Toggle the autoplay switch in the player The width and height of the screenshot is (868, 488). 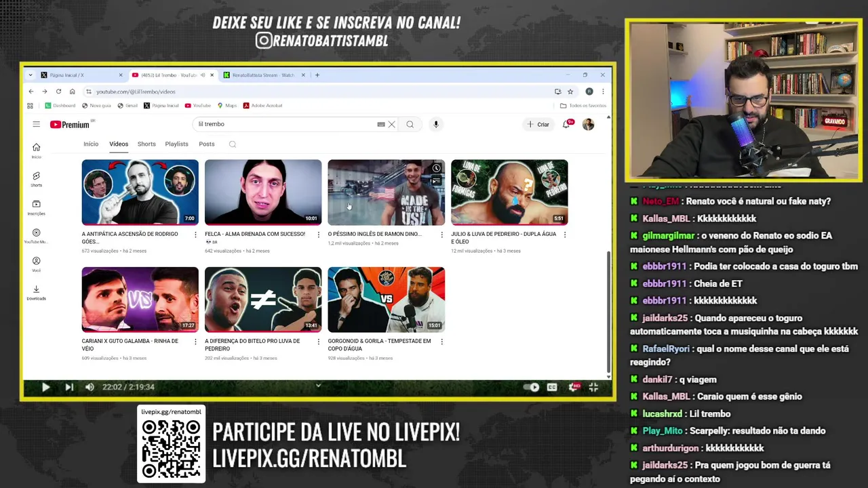(x=532, y=387)
